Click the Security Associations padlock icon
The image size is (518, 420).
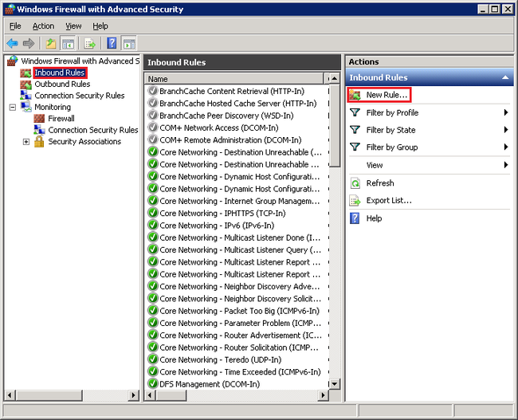point(39,141)
